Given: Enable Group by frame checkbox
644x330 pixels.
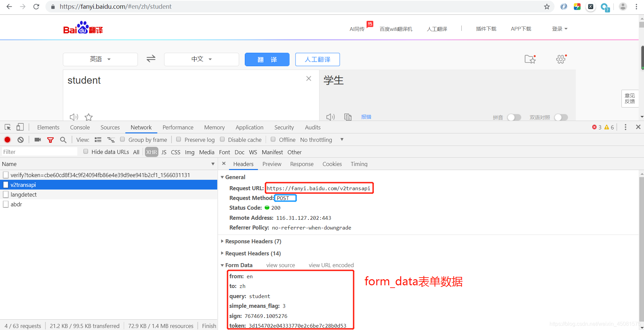Looking at the screenshot, I should pos(122,139).
